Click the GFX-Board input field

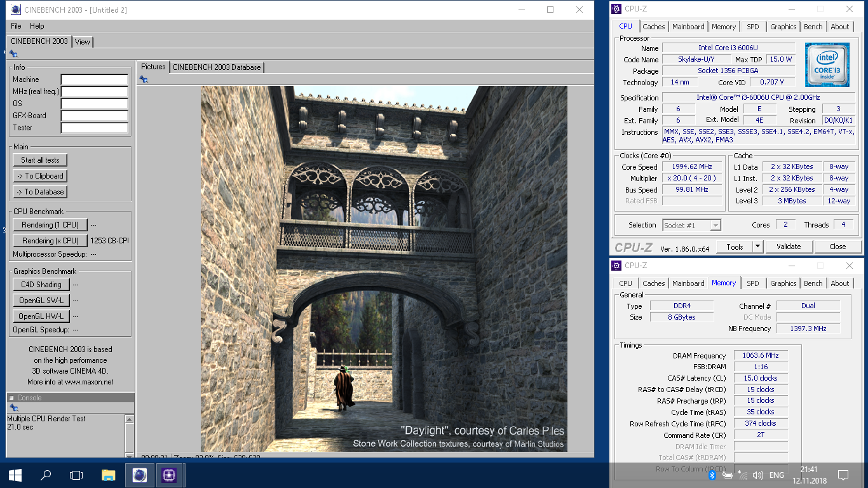tap(95, 116)
